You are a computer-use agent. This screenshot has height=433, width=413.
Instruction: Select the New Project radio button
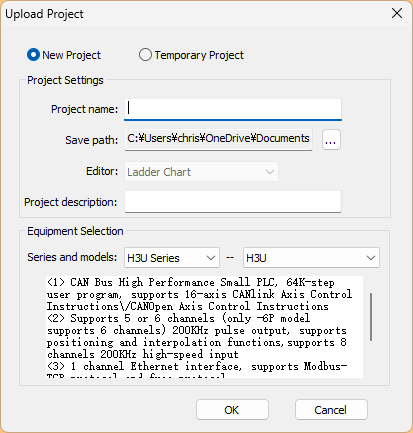point(33,55)
